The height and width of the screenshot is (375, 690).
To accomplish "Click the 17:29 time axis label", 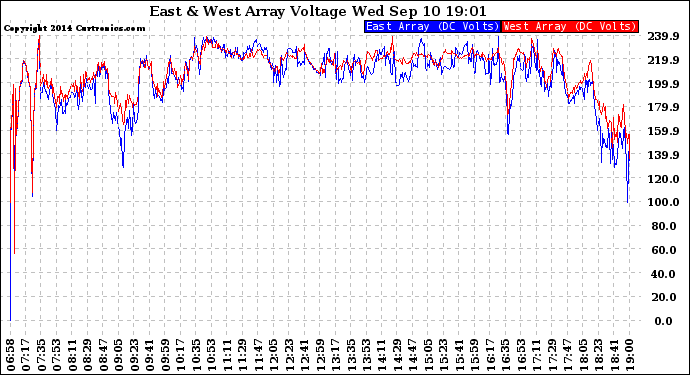I will pyautogui.click(x=552, y=355).
